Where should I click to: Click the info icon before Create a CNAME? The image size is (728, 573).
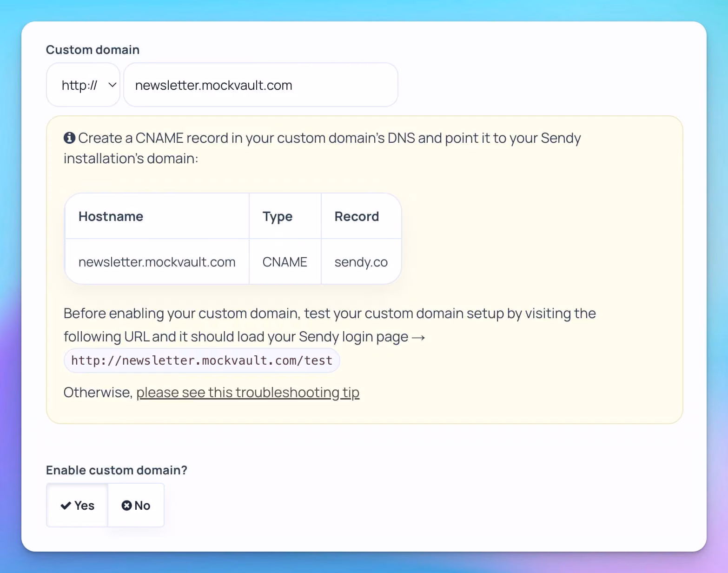(x=69, y=138)
